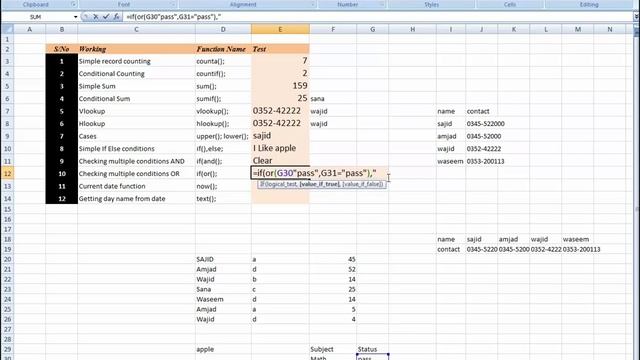
Task: Select 'Getting day name from date' cell
Action: click(136, 198)
